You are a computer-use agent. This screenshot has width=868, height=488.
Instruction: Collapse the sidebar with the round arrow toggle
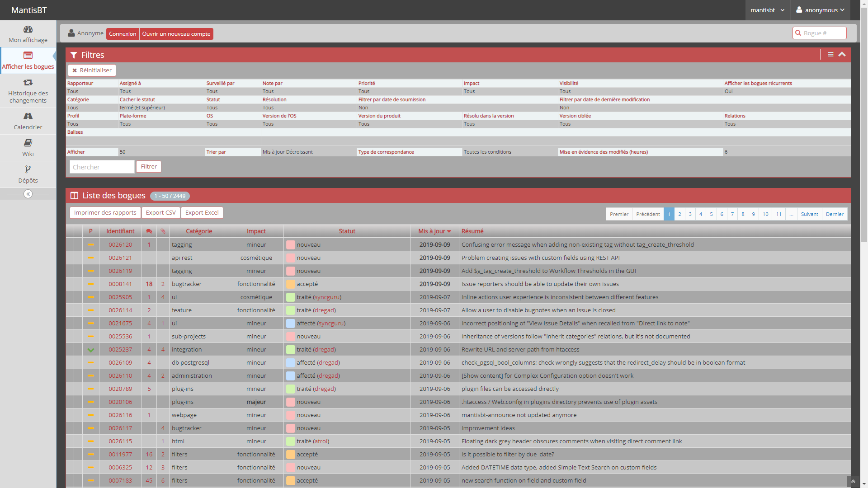pos(28,194)
